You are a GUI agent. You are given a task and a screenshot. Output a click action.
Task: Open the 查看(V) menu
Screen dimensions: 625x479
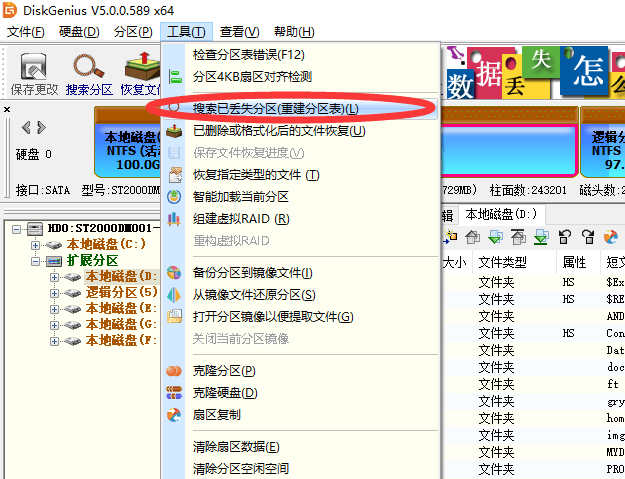(240, 32)
